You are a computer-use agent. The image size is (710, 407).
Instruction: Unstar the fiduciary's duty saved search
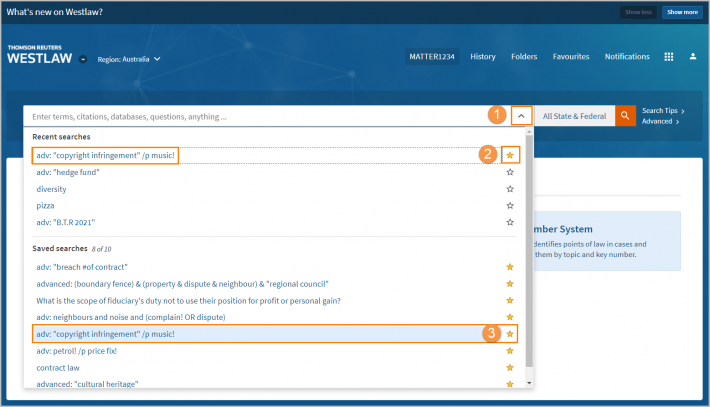pos(510,301)
